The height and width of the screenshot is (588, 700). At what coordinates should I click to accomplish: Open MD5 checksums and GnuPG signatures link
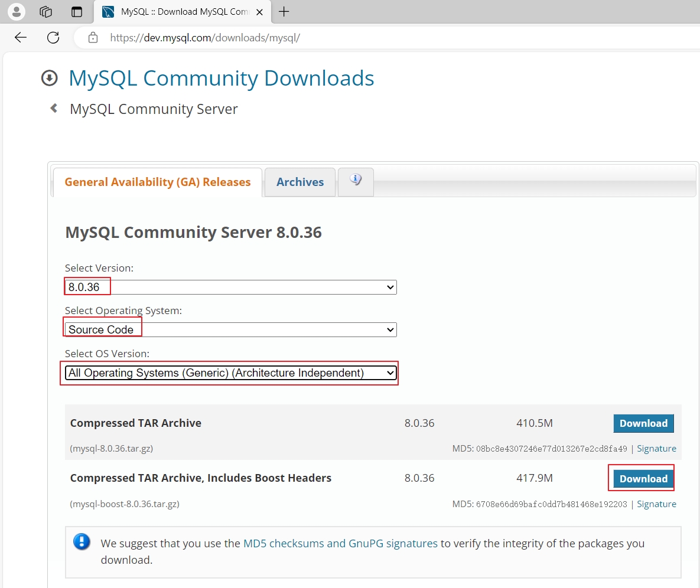pyautogui.click(x=340, y=543)
